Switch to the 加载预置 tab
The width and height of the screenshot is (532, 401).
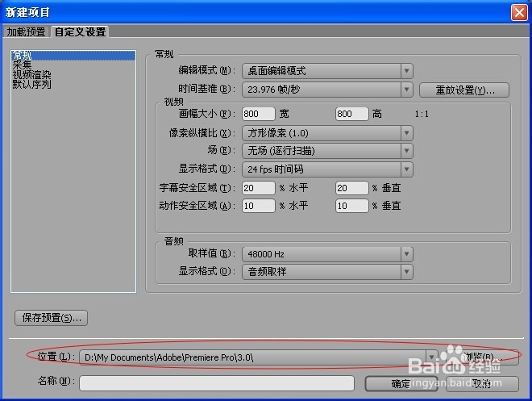[x=26, y=32]
